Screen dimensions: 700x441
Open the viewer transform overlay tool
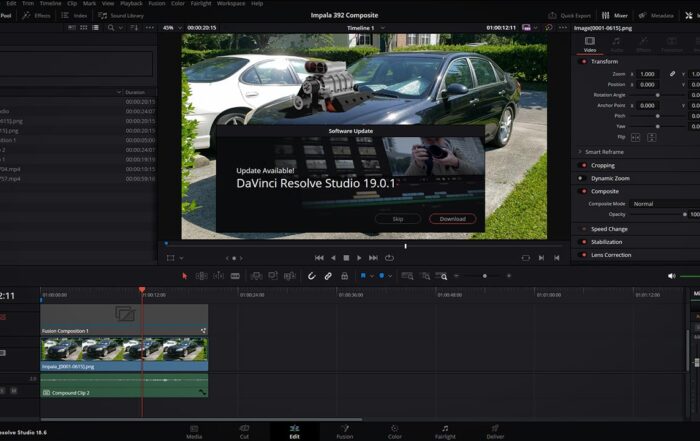click(171, 258)
